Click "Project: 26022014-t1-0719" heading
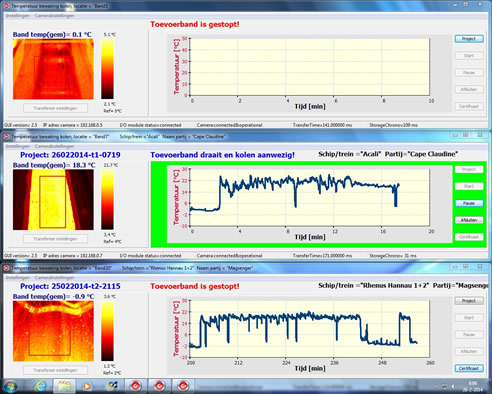492x394 pixels. pyautogui.click(x=70, y=155)
